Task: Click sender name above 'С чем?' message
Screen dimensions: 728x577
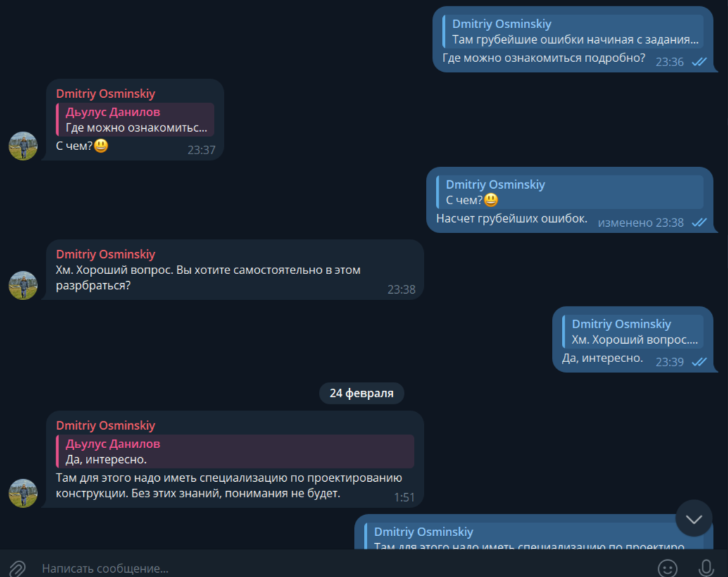Action: click(x=106, y=94)
